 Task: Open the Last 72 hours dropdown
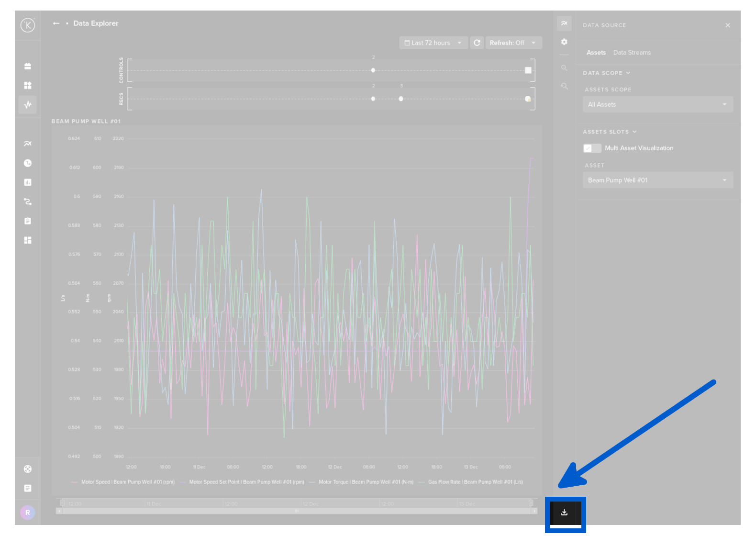click(x=433, y=43)
